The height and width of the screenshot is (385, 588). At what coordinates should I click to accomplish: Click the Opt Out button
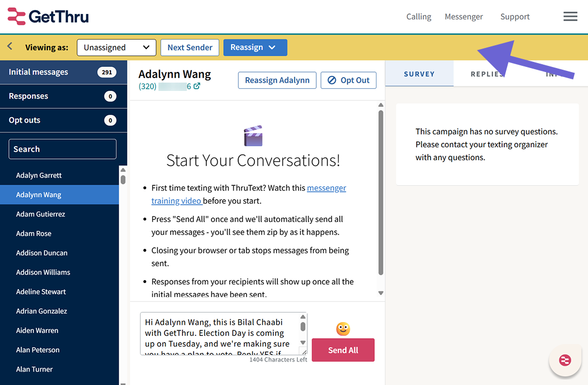(348, 80)
